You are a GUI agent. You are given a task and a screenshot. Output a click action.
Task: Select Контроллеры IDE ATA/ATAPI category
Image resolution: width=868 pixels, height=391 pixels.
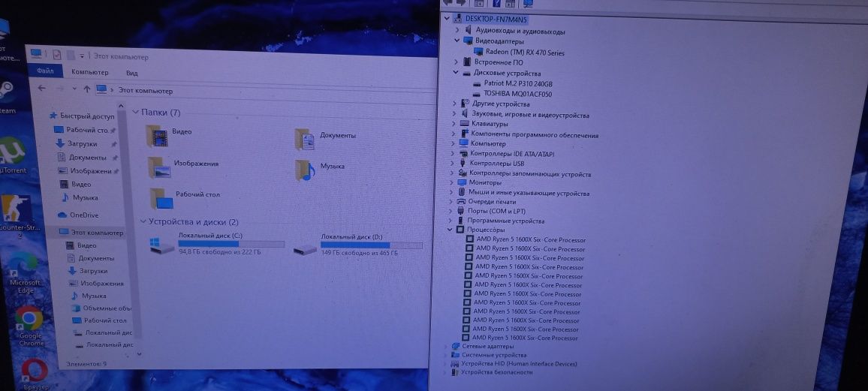(511, 153)
